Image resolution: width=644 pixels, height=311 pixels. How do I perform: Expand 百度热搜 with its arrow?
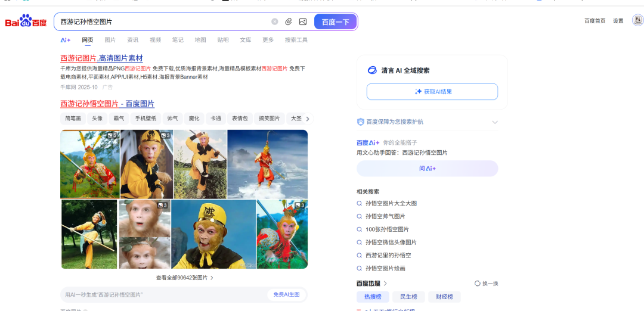tap(385, 284)
